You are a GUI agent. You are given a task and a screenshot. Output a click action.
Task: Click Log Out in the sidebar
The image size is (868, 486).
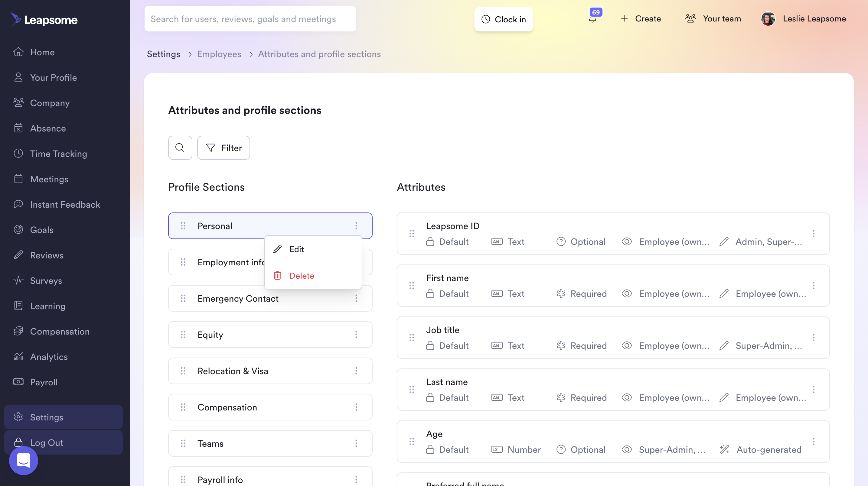(63, 442)
